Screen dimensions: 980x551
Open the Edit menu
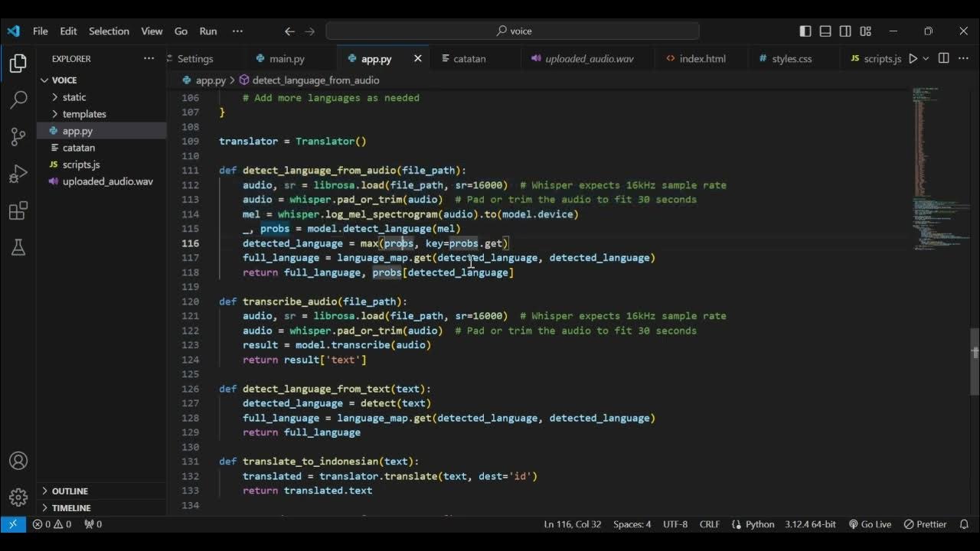[69, 31]
